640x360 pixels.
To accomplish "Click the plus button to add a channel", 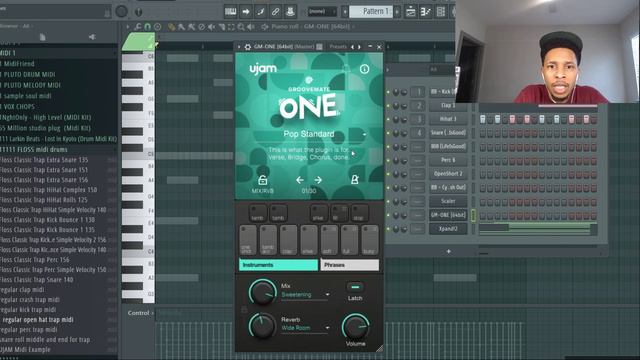I will click(449, 251).
